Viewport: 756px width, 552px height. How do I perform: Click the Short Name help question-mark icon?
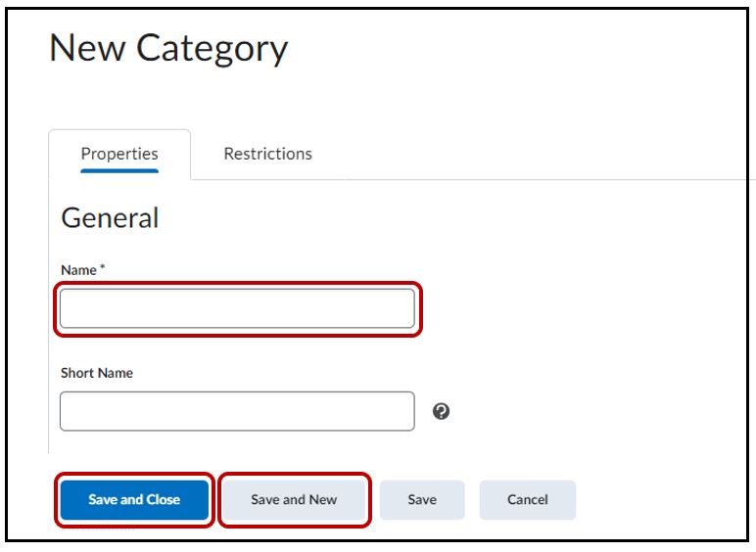(441, 412)
